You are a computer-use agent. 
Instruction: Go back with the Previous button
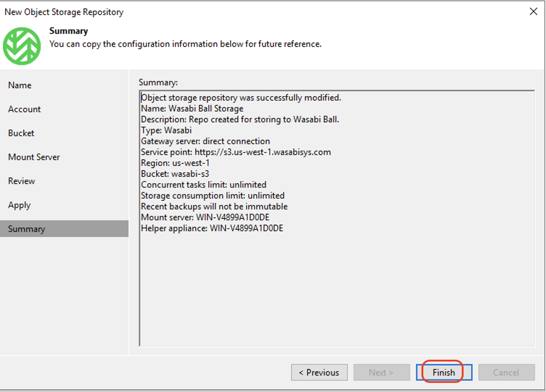coord(319,372)
